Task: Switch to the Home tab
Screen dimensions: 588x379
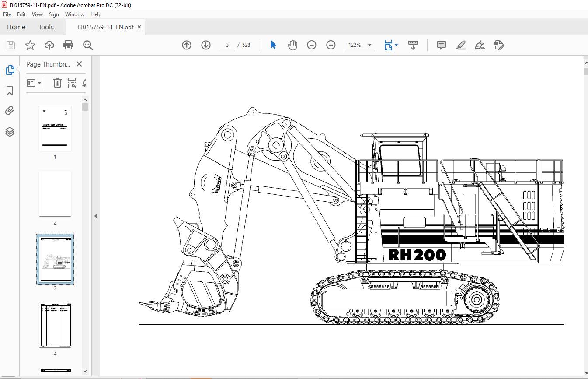Action: [16, 27]
